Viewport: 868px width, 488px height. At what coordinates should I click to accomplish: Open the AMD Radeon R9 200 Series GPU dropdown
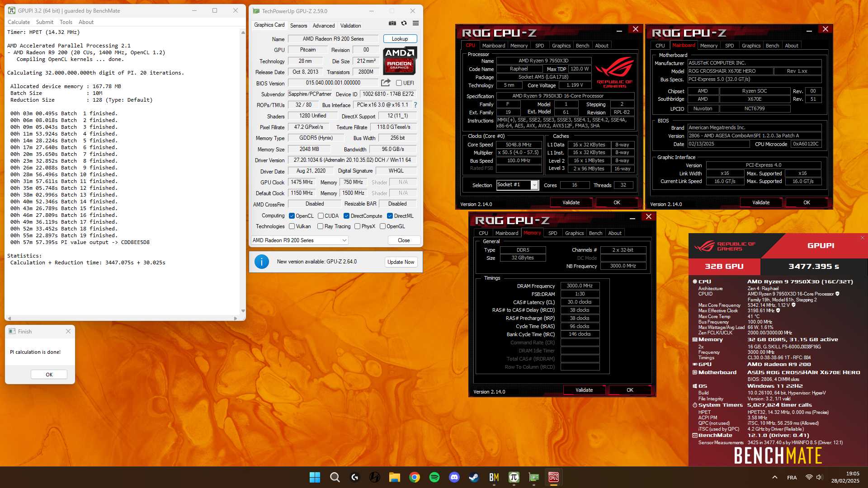click(300, 240)
